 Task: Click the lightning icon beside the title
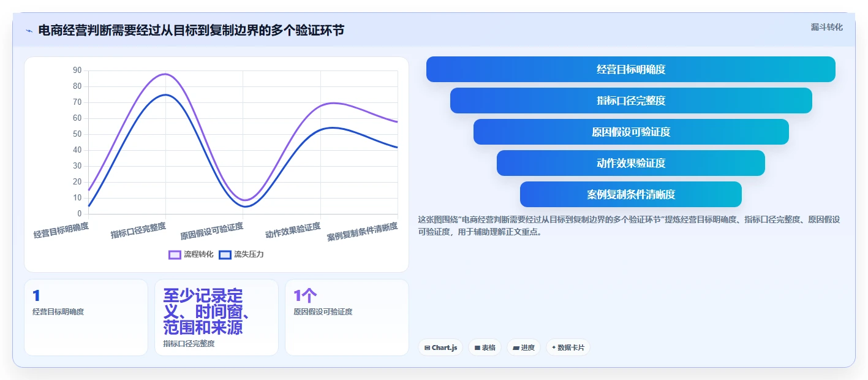pyautogui.click(x=29, y=30)
